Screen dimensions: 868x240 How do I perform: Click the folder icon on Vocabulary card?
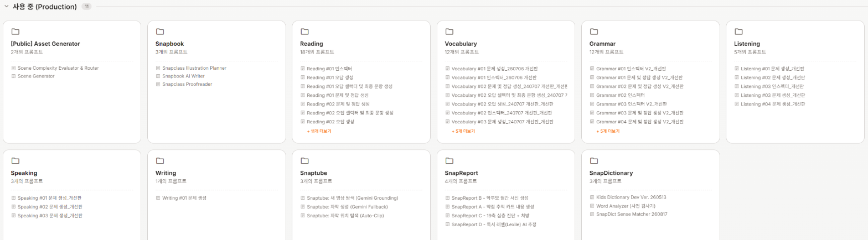point(449,32)
